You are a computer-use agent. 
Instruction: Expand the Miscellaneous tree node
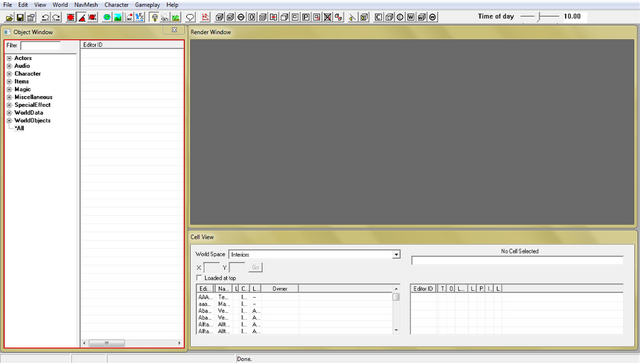click(9, 97)
